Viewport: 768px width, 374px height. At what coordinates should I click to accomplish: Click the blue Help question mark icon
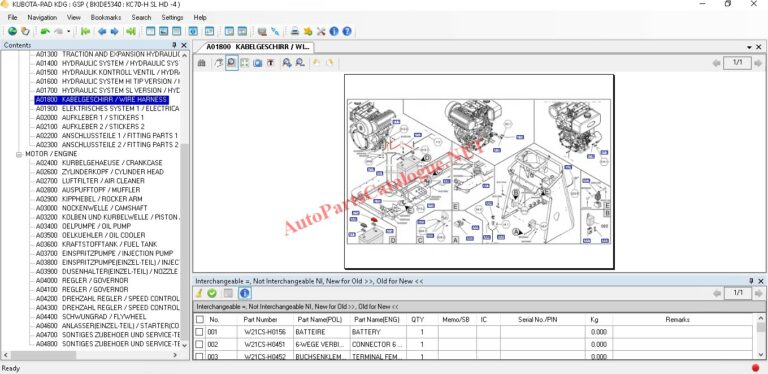(347, 31)
